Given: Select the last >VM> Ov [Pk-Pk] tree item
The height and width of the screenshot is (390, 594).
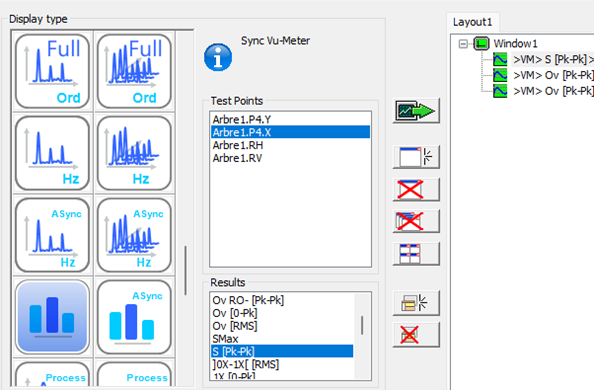Looking at the screenshot, I should pyautogui.click(x=553, y=91).
